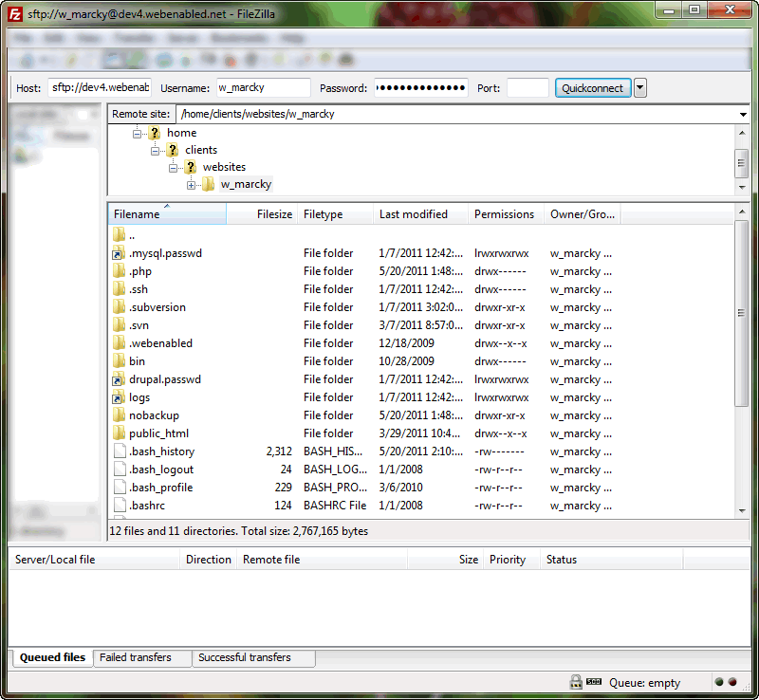Click the Direction queue column header
The width and height of the screenshot is (759, 700).
click(208, 559)
